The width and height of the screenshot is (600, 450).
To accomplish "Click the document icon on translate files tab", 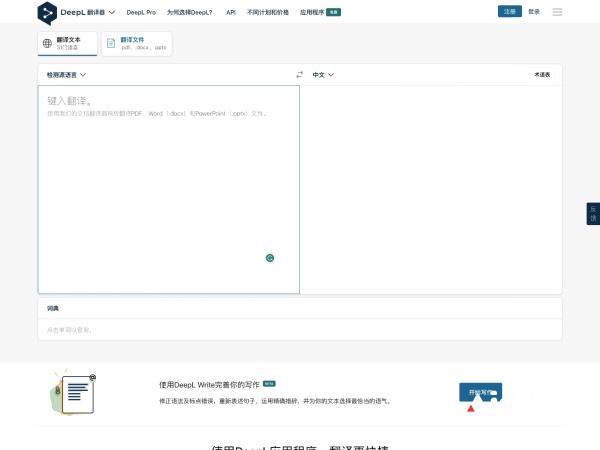I will [111, 43].
